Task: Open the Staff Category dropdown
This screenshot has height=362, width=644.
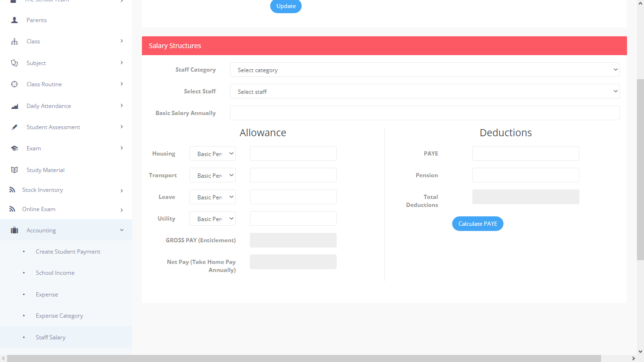Action: tap(424, 69)
